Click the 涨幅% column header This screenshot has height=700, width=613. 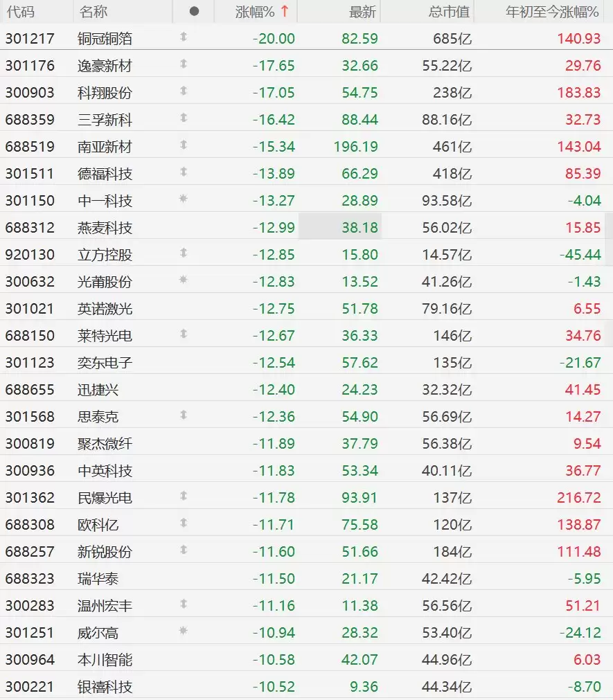tap(255, 12)
